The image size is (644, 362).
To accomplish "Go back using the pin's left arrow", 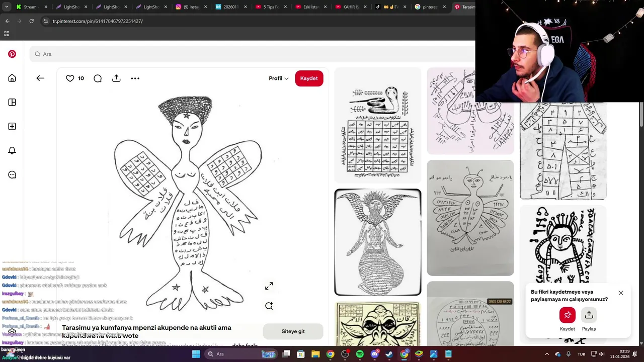I will [40, 78].
